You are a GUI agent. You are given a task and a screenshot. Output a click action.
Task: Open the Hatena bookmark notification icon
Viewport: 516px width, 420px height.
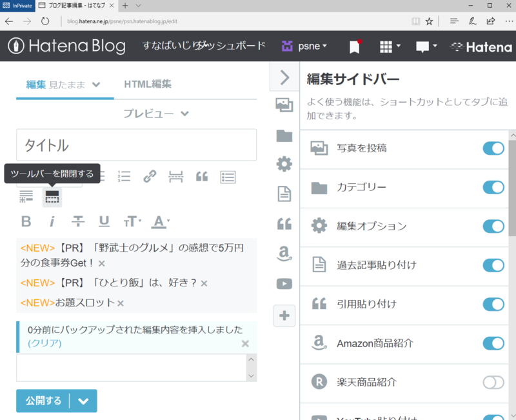click(x=355, y=46)
